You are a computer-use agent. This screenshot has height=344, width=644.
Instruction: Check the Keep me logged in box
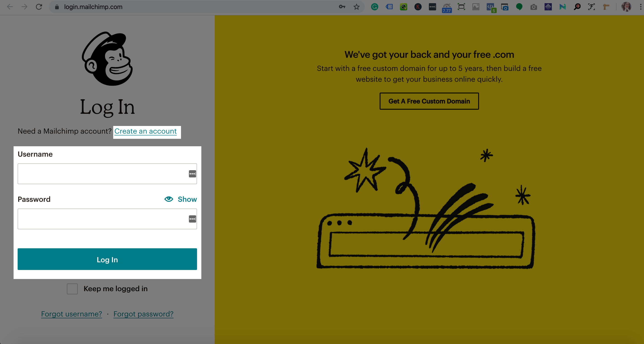[72, 289]
